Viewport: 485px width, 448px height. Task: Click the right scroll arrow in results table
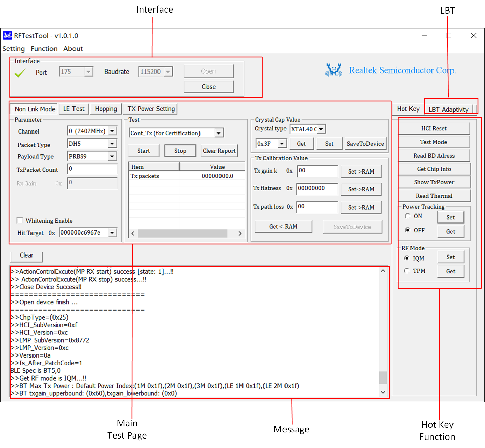(x=240, y=233)
